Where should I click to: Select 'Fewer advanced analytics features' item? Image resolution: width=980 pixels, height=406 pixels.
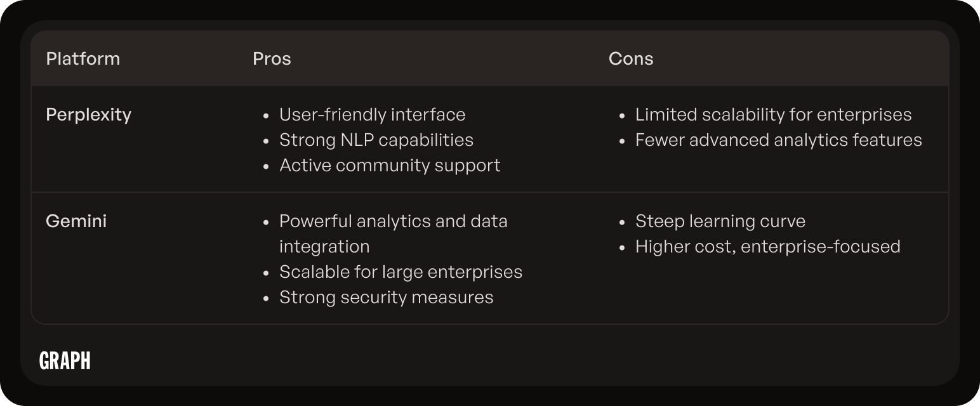coord(779,140)
